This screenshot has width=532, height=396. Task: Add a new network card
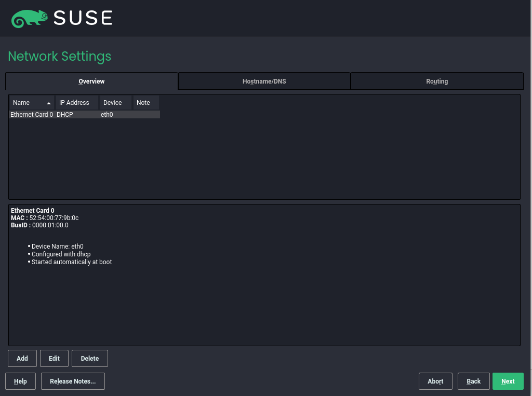[22, 358]
